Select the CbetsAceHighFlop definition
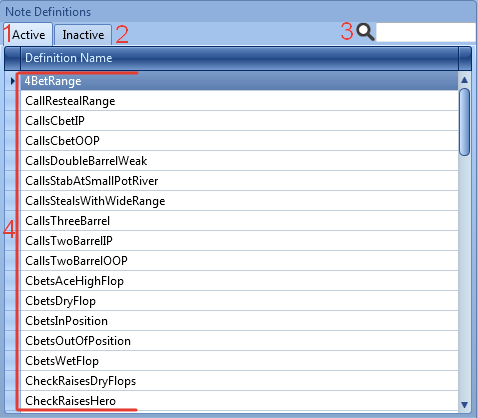 point(239,281)
